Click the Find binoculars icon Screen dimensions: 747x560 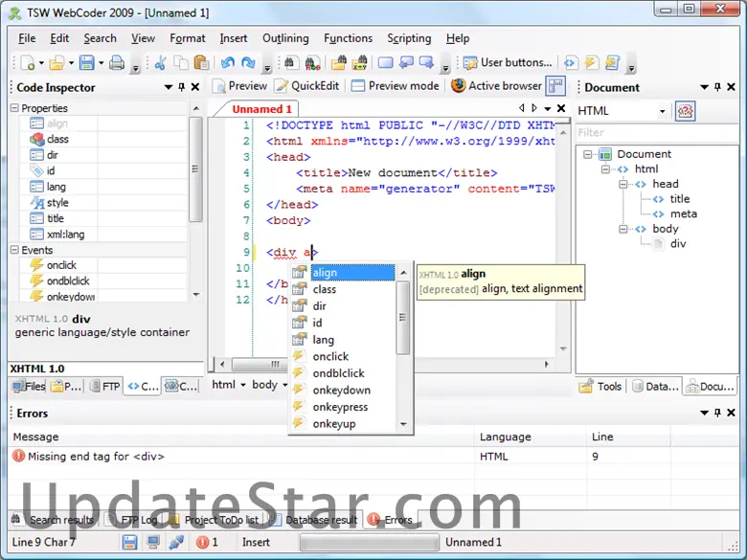pos(291,63)
